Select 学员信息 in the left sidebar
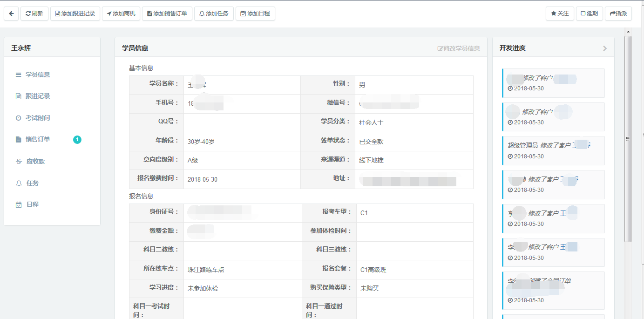This screenshot has width=644, height=319. pyautogui.click(x=37, y=75)
